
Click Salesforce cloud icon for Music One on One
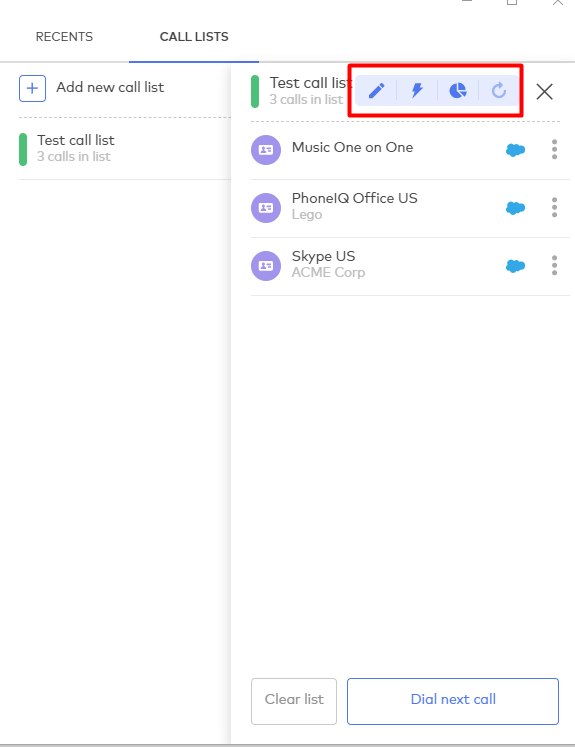click(x=515, y=150)
